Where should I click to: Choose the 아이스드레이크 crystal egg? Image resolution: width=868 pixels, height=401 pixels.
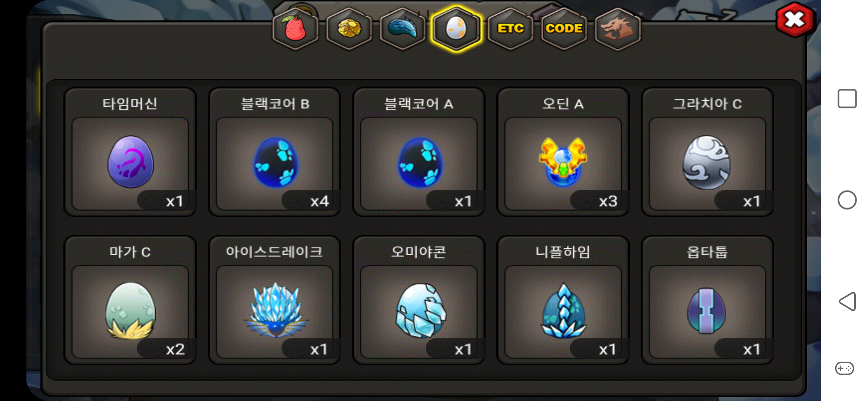click(274, 300)
